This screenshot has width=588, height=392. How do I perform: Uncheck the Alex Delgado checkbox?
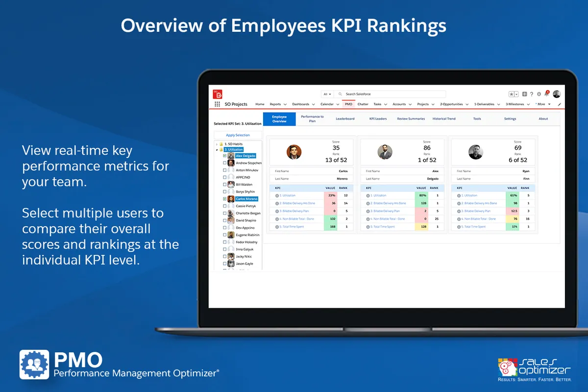[225, 156]
